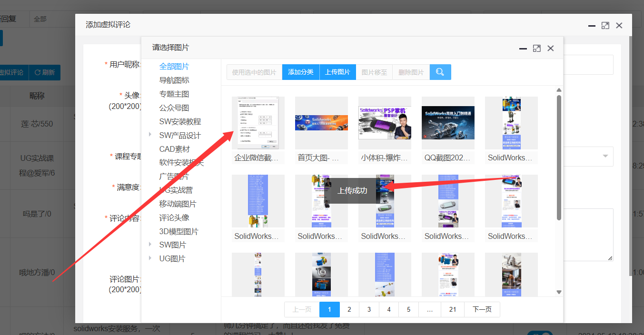Image resolution: width=644 pixels, height=335 pixels.
Task: Click 使用选中的图片 button
Action: click(254, 72)
